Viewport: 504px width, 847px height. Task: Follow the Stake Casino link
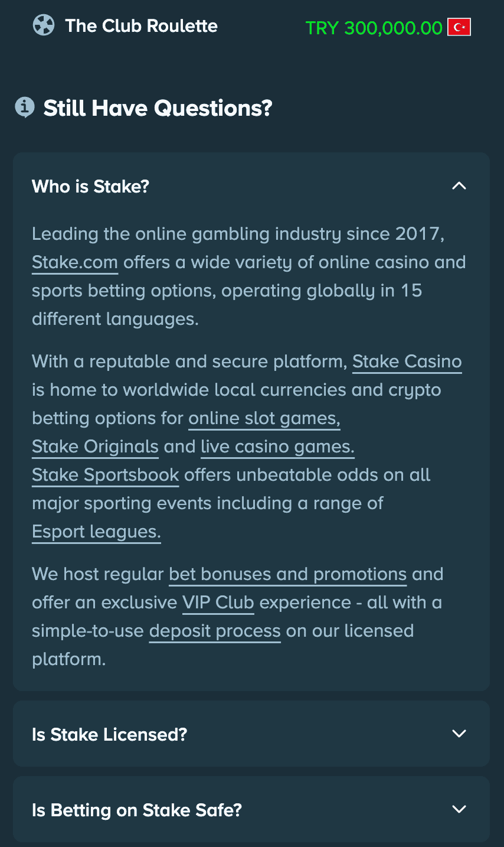click(407, 361)
